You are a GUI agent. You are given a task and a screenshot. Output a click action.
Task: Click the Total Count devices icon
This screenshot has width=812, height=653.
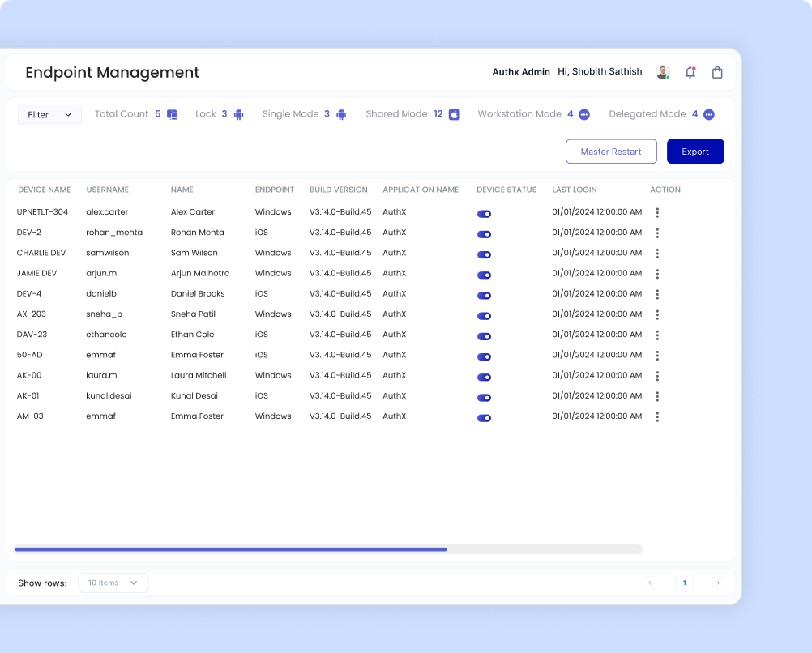172,114
